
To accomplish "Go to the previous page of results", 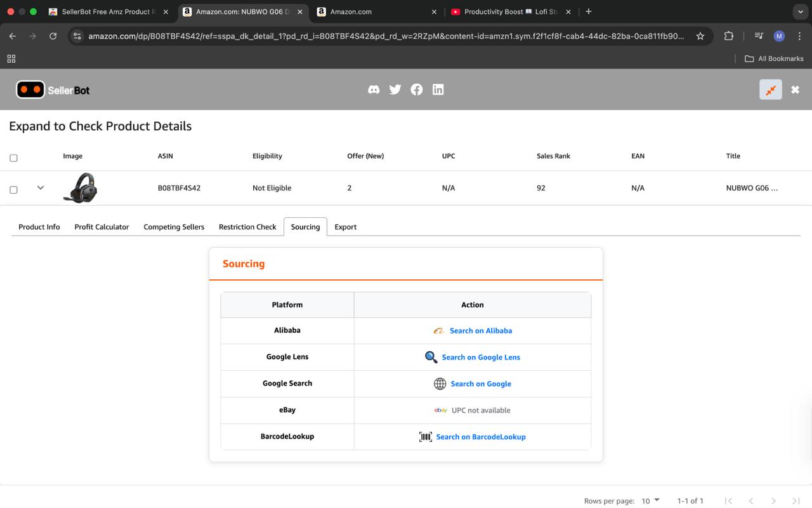I will (x=751, y=501).
